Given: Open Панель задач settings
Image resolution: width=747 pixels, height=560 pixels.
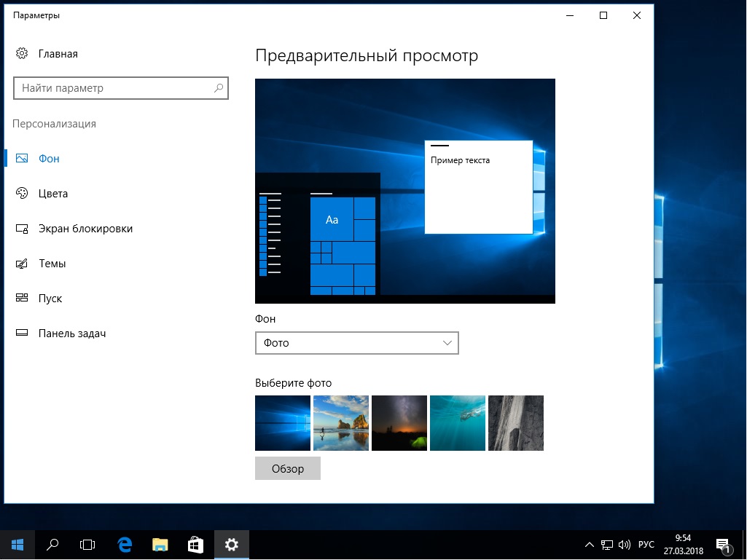Looking at the screenshot, I should pyautogui.click(x=71, y=334).
